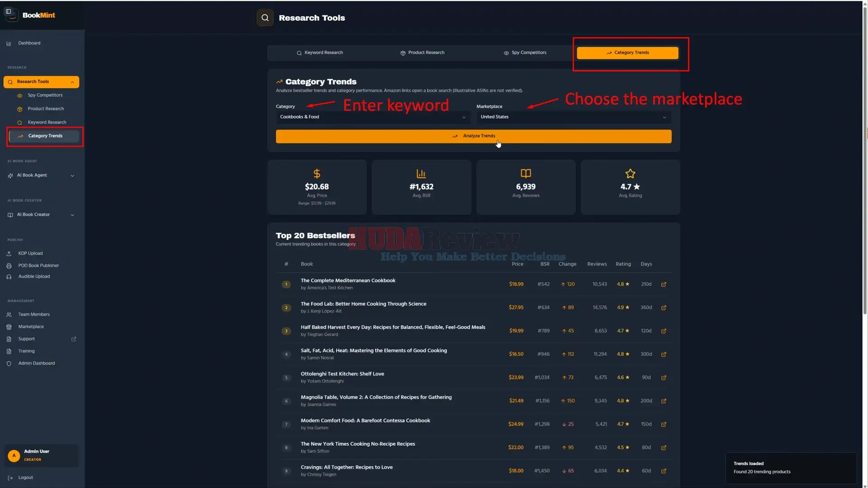Image resolution: width=868 pixels, height=488 pixels.
Task: Open the Training page
Action: pyautogui.click(x=26, y=351)
